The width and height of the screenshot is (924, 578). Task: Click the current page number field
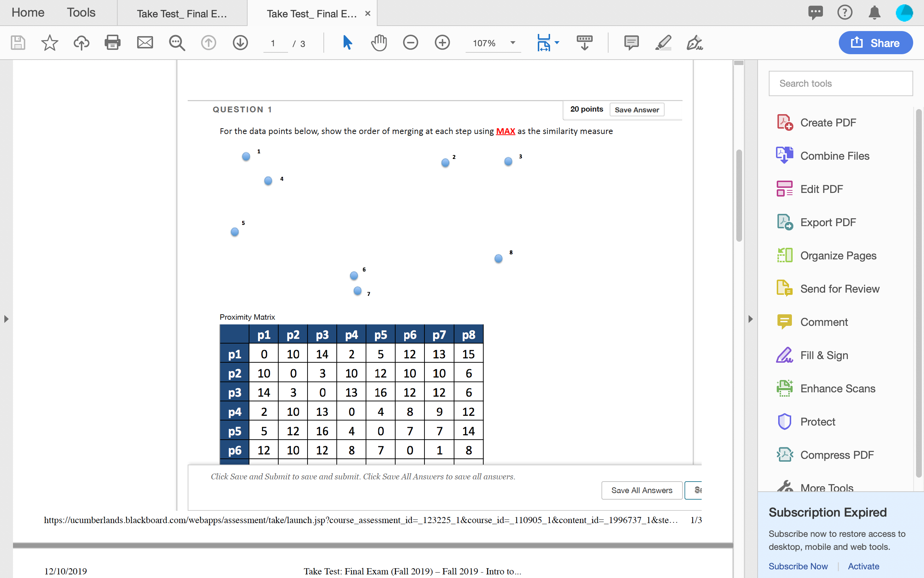click(x=275, y=43)
